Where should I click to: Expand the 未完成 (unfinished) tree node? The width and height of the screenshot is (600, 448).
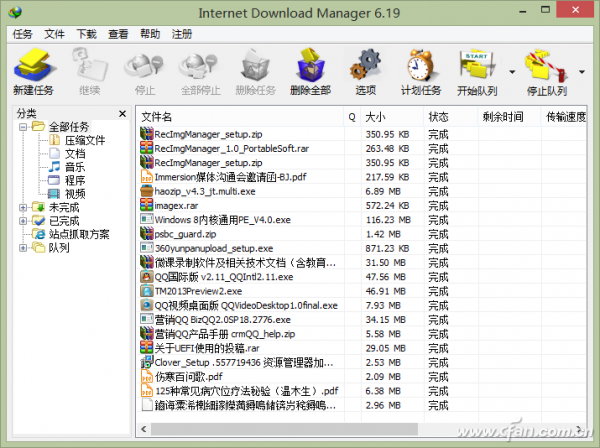point(23,207)
